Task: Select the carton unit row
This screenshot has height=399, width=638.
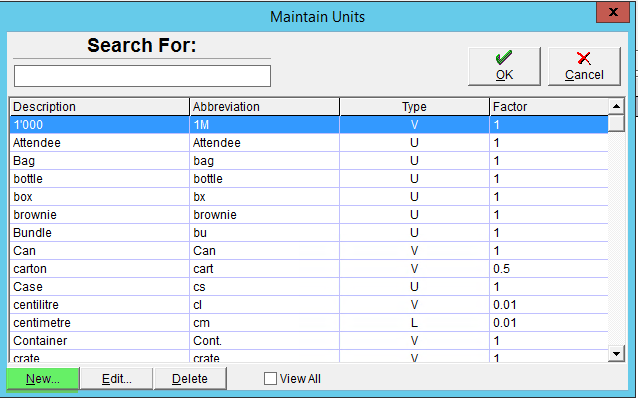Action: point(309,269)
